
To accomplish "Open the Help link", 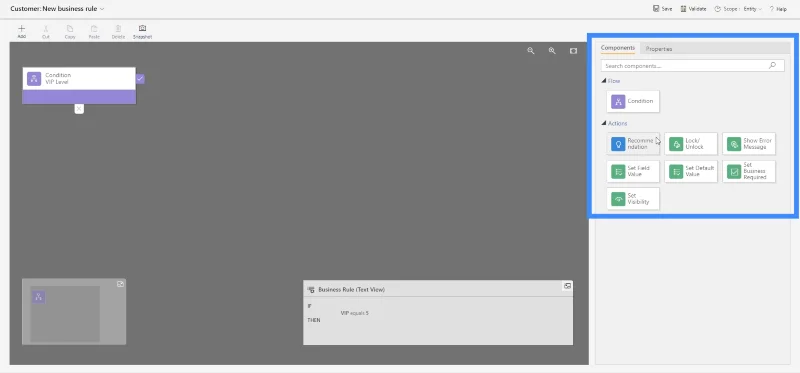I will pyautogui.click(x=778, y=9).
